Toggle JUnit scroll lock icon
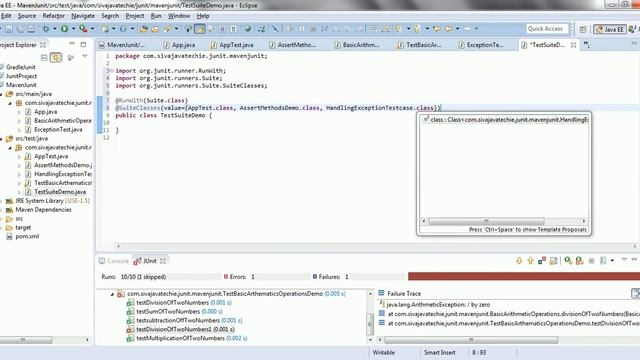 point(553,260)
